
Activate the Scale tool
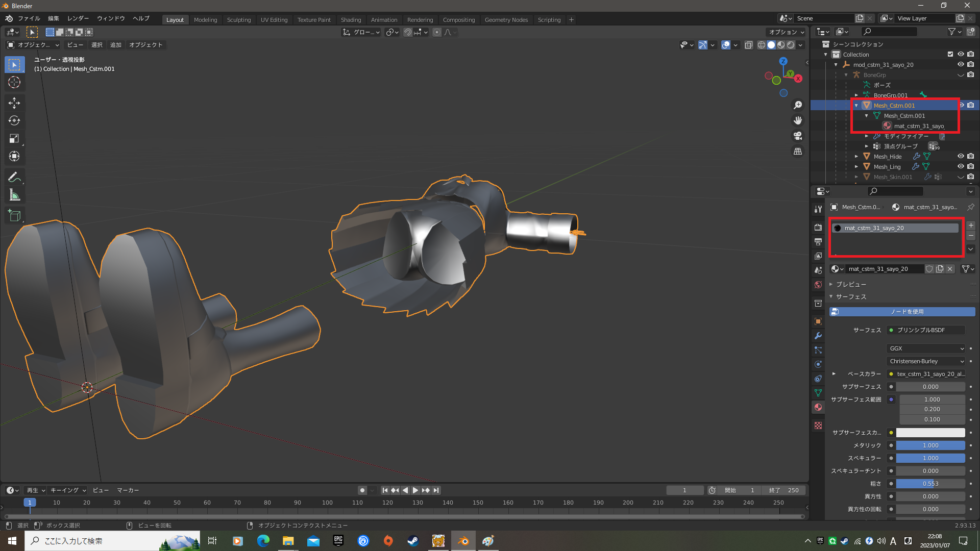14,139
